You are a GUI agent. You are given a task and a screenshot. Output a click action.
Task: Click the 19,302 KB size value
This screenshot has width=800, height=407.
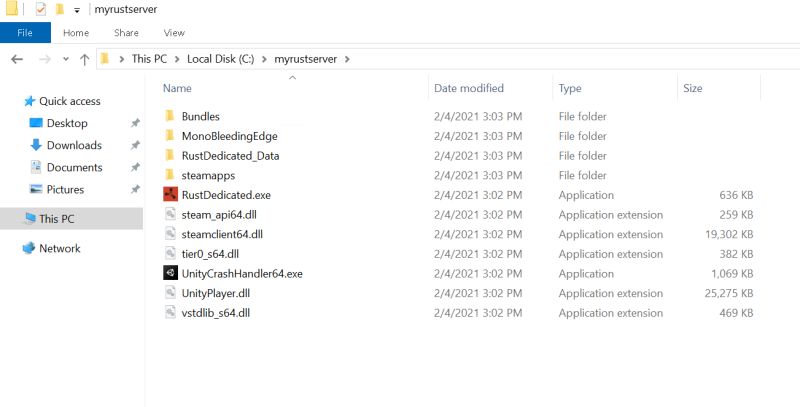729,234
